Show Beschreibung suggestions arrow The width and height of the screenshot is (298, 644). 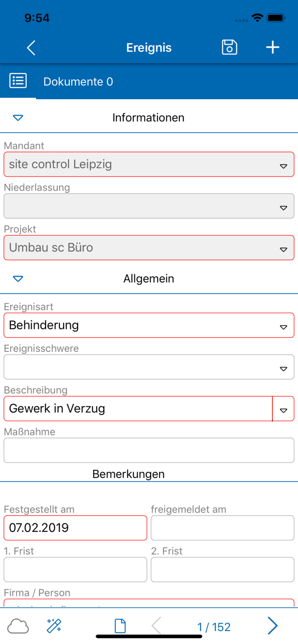283,410
